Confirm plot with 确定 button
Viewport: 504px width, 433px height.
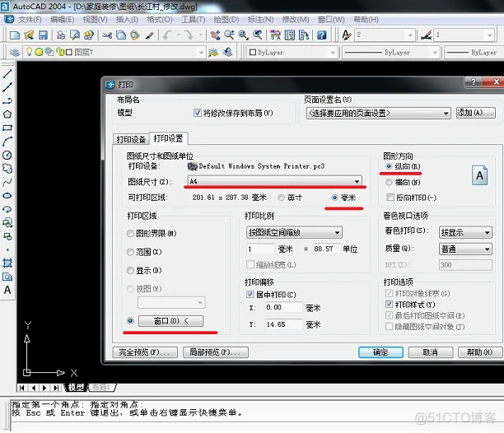point(380,352)
